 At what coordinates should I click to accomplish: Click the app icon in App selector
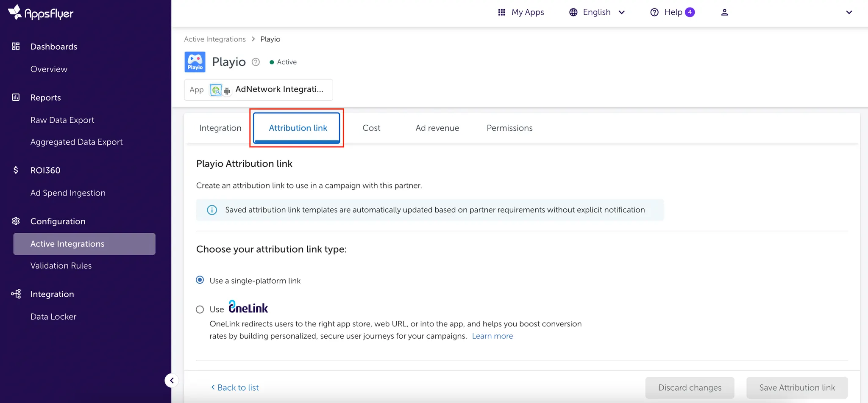[216, 90]
